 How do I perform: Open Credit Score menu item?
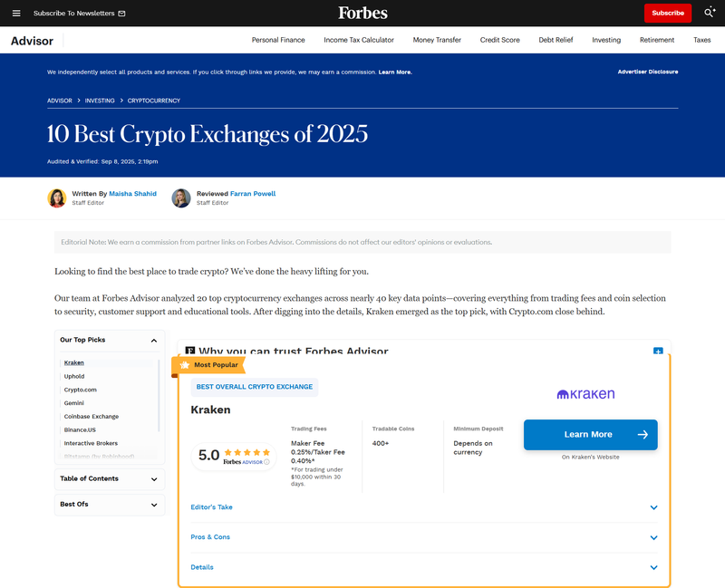[x=500, y=40]
